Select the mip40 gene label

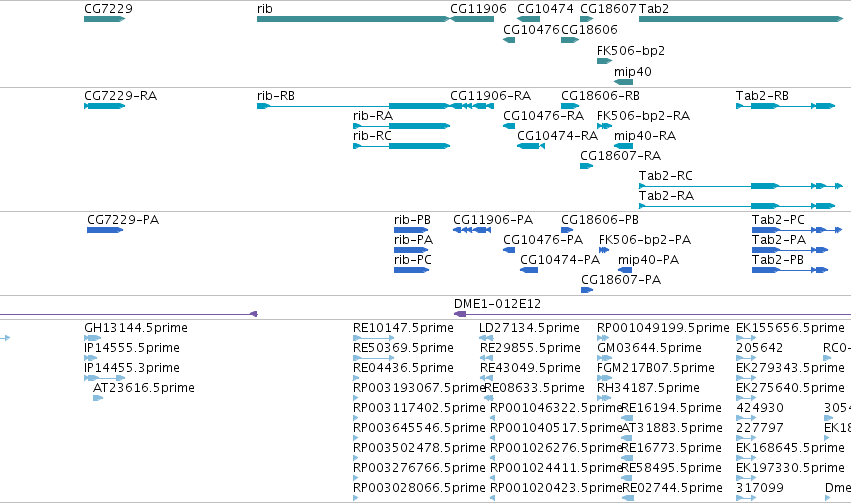[633, 72]
